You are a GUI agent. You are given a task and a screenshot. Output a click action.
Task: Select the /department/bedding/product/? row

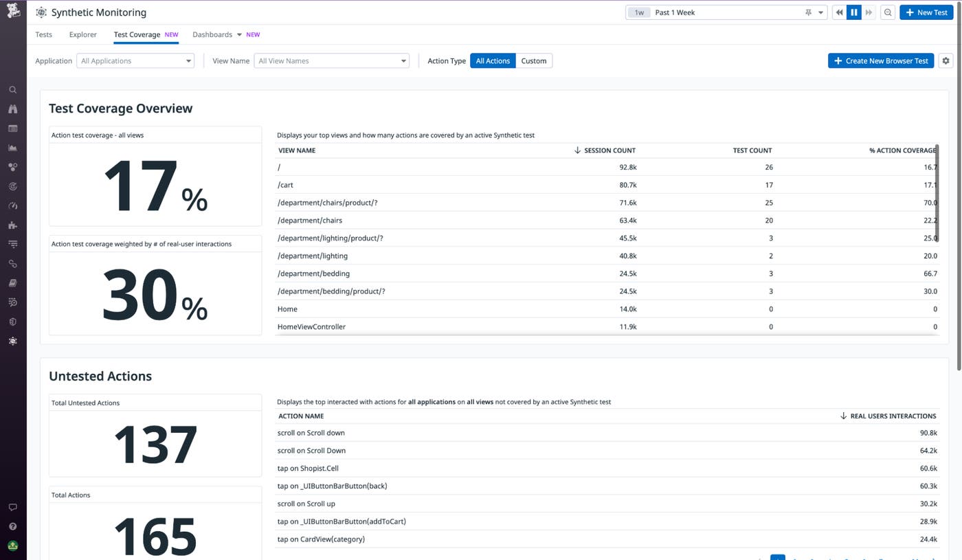[607, 291]
